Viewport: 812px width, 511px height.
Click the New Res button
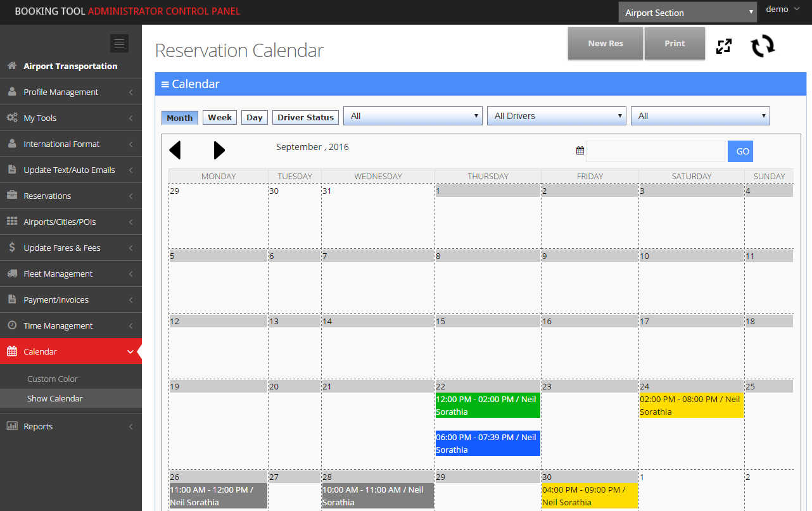[605, 43]
